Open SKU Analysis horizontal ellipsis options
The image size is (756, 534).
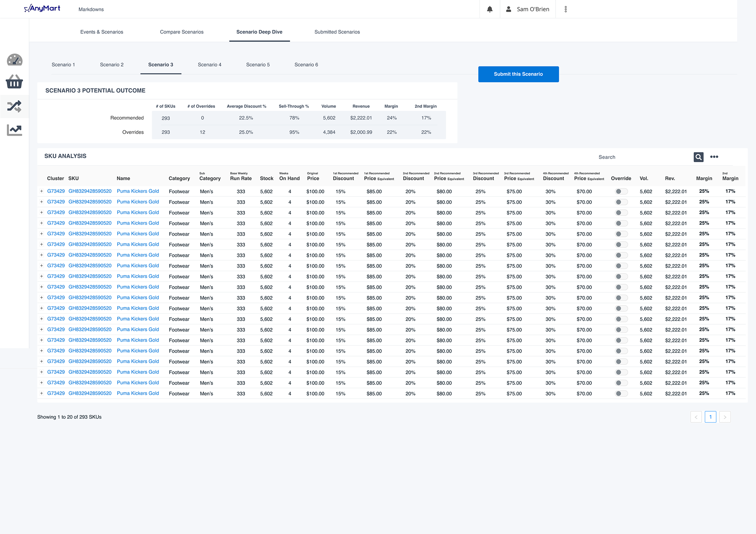pyautogui.click(x=714, y=157)
